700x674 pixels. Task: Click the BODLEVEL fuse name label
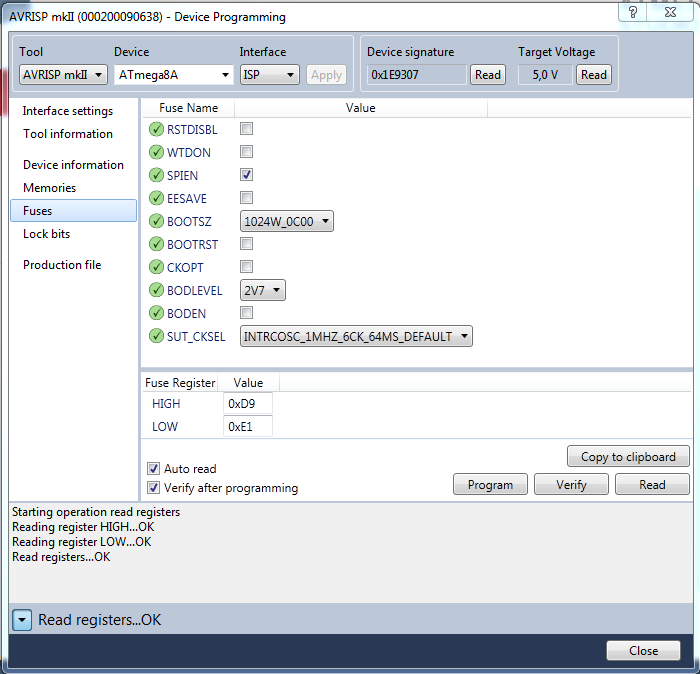pos(195,291)
